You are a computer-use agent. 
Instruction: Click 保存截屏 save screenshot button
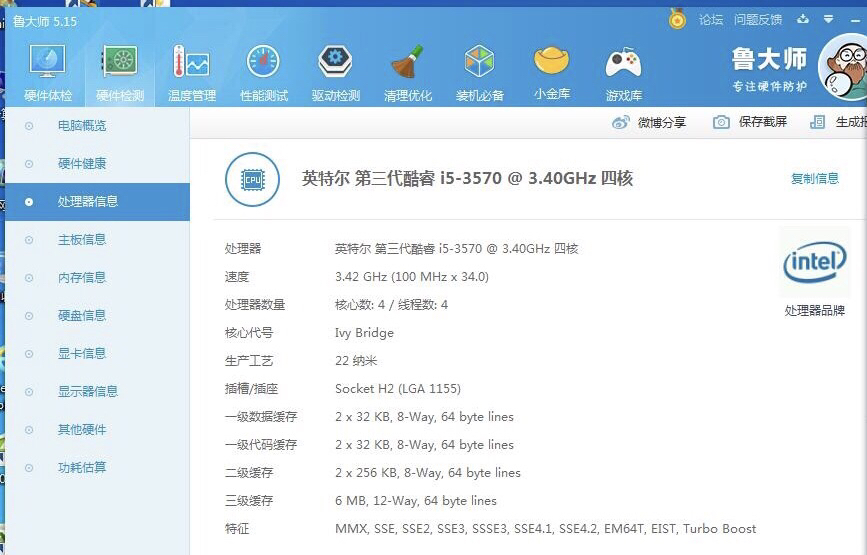click(x=750, y=122)
